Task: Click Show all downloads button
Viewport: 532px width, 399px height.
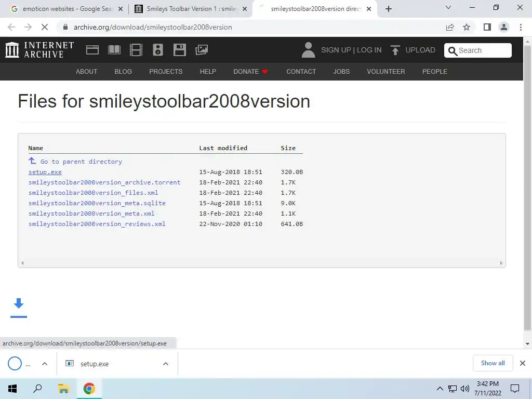Action: [x=493, y=363]
